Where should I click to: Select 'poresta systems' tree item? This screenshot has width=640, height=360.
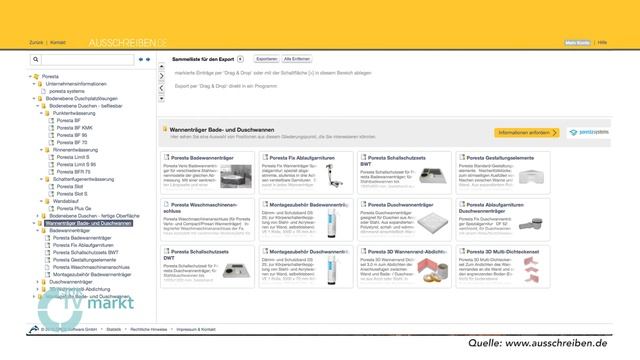coord(67,91)
